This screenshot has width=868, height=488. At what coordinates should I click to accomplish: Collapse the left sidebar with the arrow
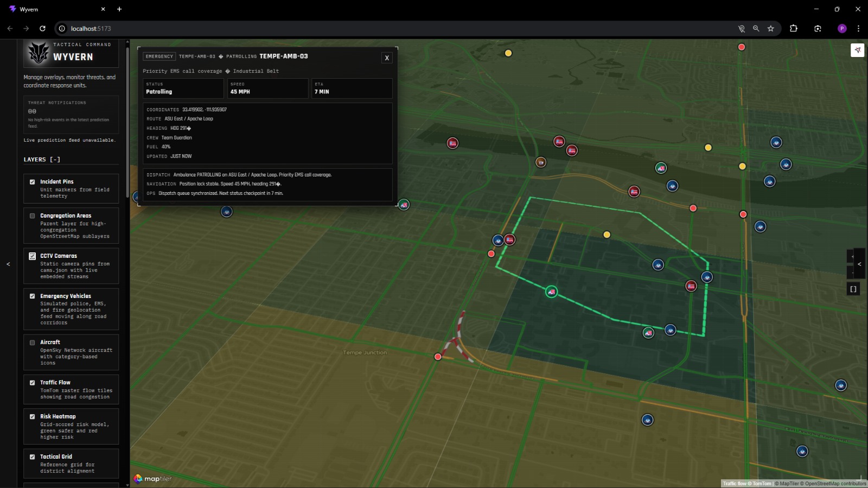coord(8,264)
